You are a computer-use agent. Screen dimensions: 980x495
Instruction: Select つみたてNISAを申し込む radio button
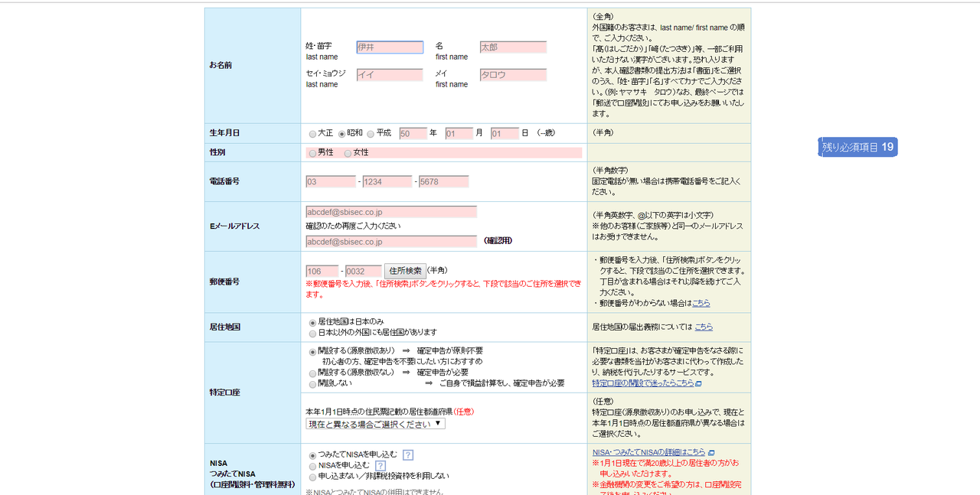pos(312,455)
